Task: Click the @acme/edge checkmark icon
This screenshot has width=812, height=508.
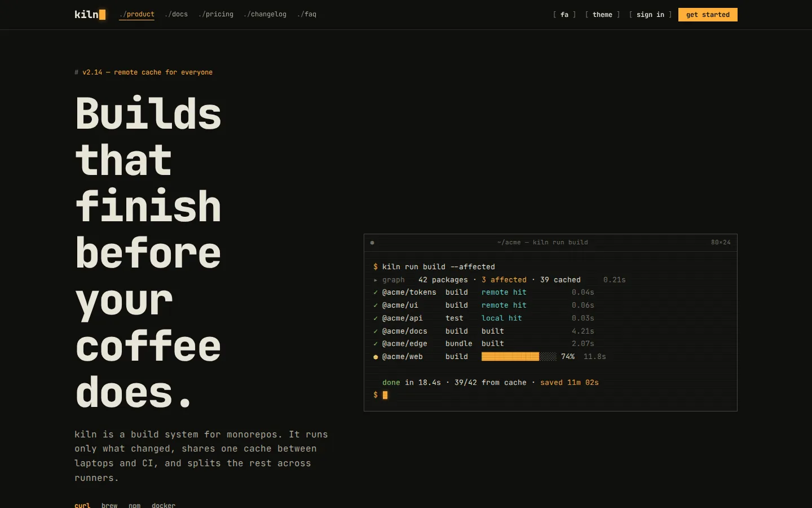Action: 376,344
